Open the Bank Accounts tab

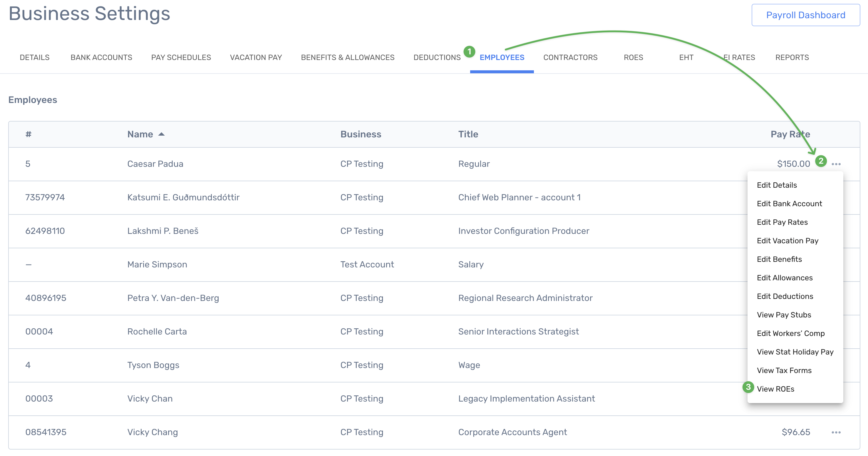point(101,57)
